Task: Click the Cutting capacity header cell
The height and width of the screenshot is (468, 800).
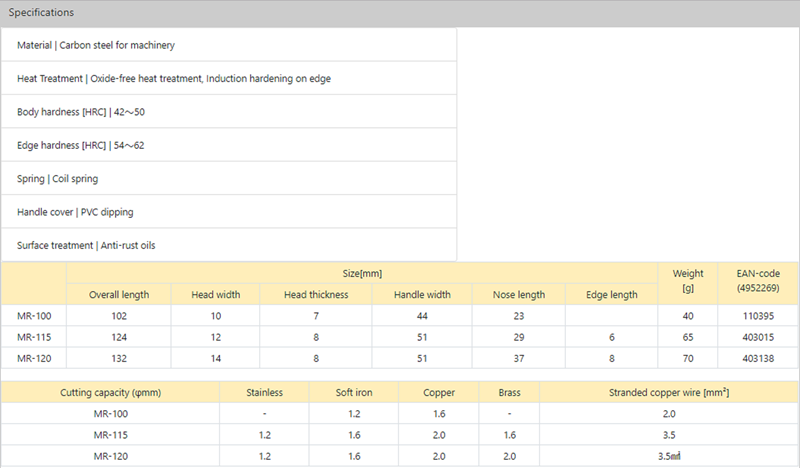Action: pos(109,393)
